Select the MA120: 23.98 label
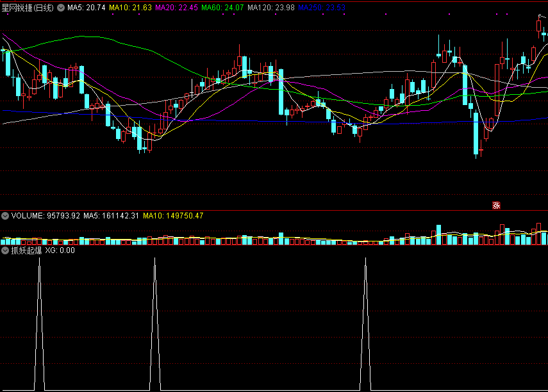The image size is (548, 392). [x=271, y=8]
